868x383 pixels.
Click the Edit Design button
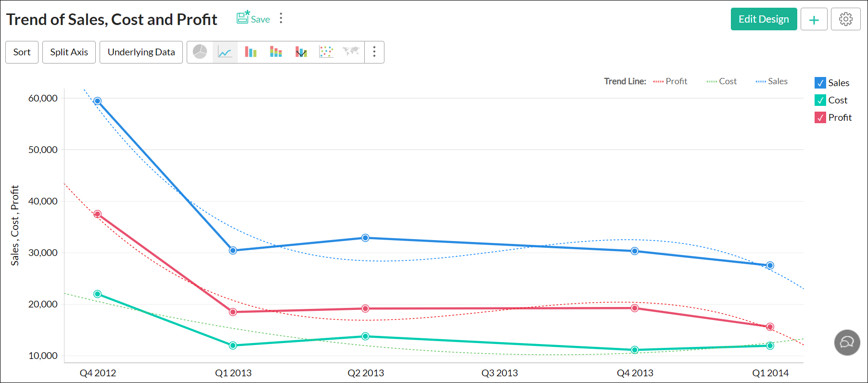(x=764, y=19)
